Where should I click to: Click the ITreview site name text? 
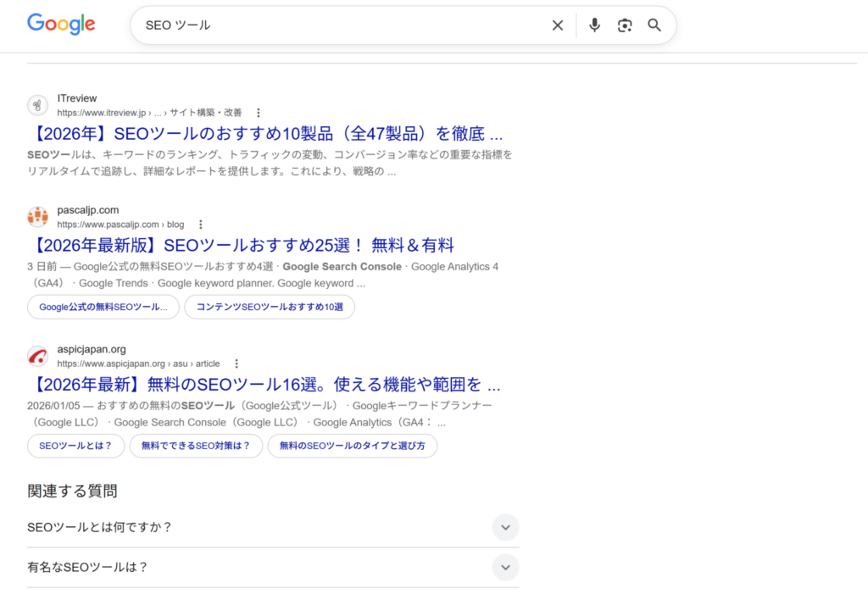coord(77,98)
